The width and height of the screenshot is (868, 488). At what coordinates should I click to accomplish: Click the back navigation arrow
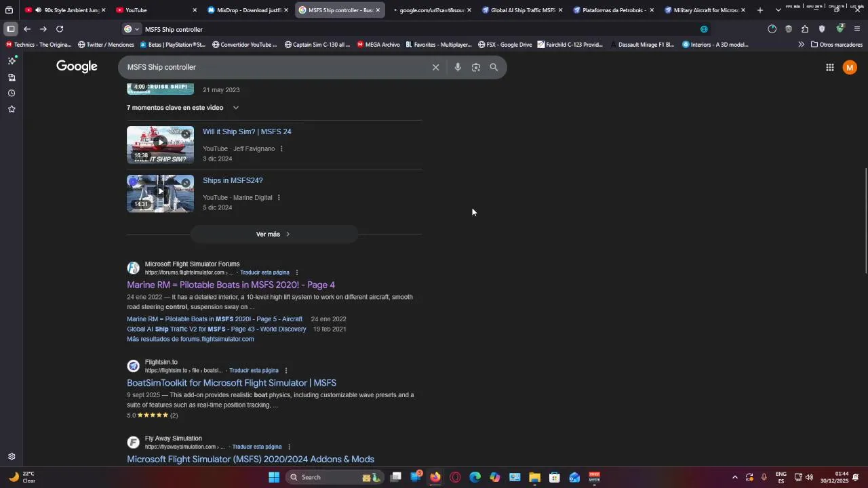26,29
